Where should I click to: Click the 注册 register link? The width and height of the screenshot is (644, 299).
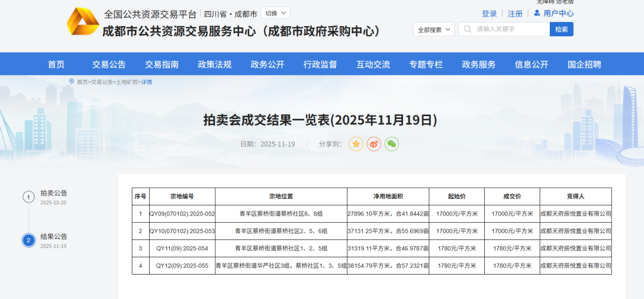point(515,14)
